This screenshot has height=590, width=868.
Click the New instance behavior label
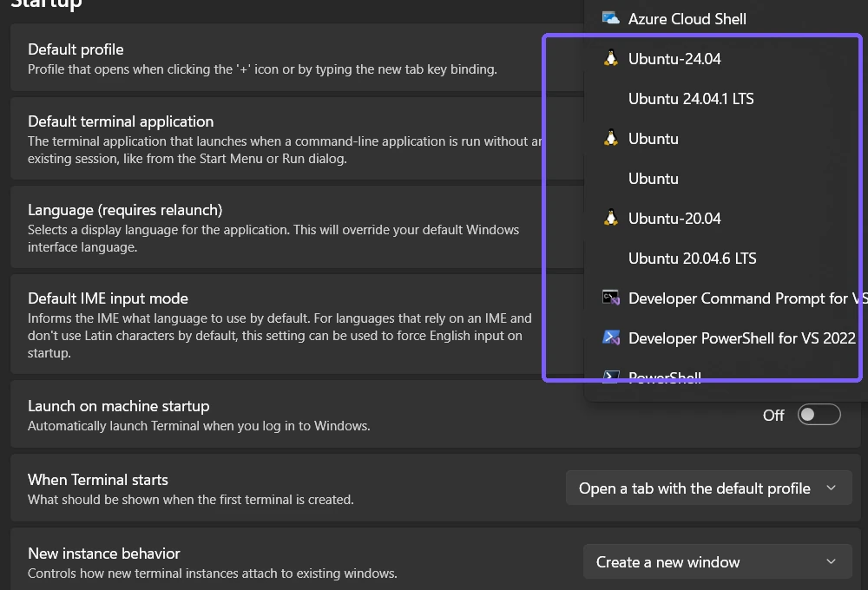[104, 554]
